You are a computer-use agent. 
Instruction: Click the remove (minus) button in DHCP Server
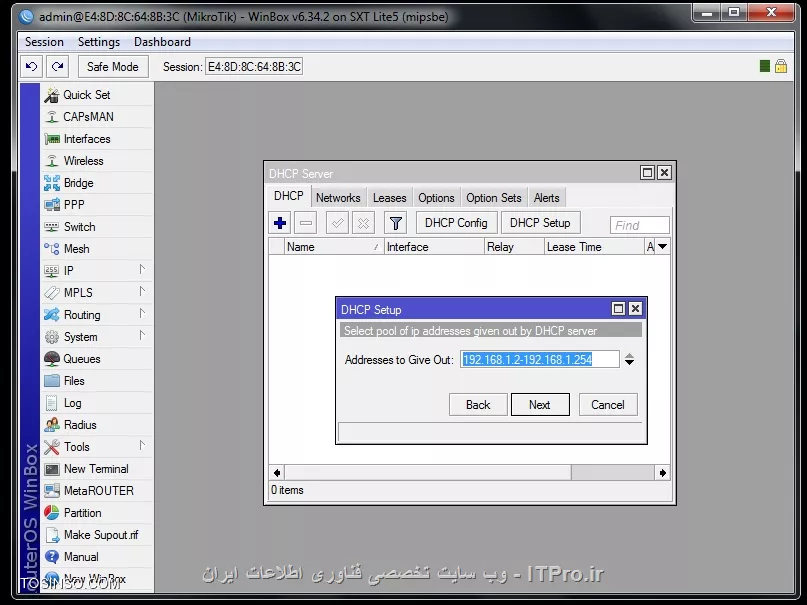306,223
